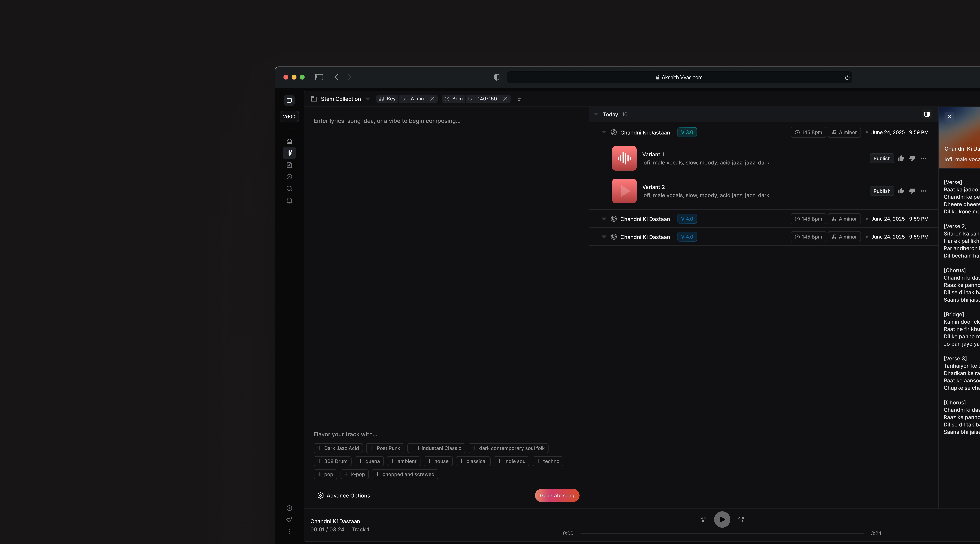Open more options for Variant 1
Viewport: 980px width, 544px height.
[x=924, y=158]
